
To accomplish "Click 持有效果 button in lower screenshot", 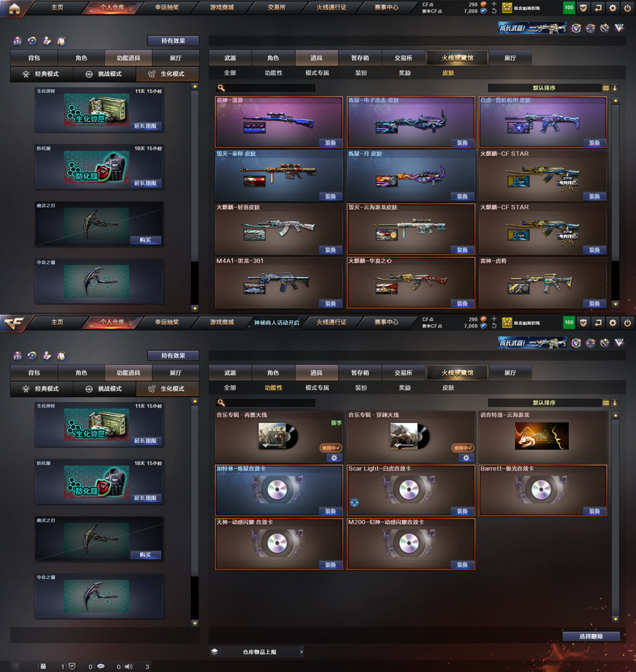I will (173, 356).
